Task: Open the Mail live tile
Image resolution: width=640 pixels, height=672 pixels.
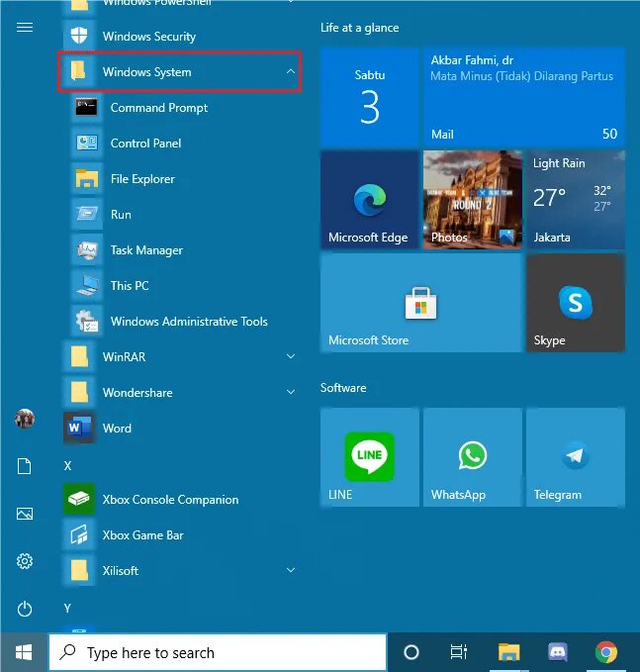Action: coord(524,97)
